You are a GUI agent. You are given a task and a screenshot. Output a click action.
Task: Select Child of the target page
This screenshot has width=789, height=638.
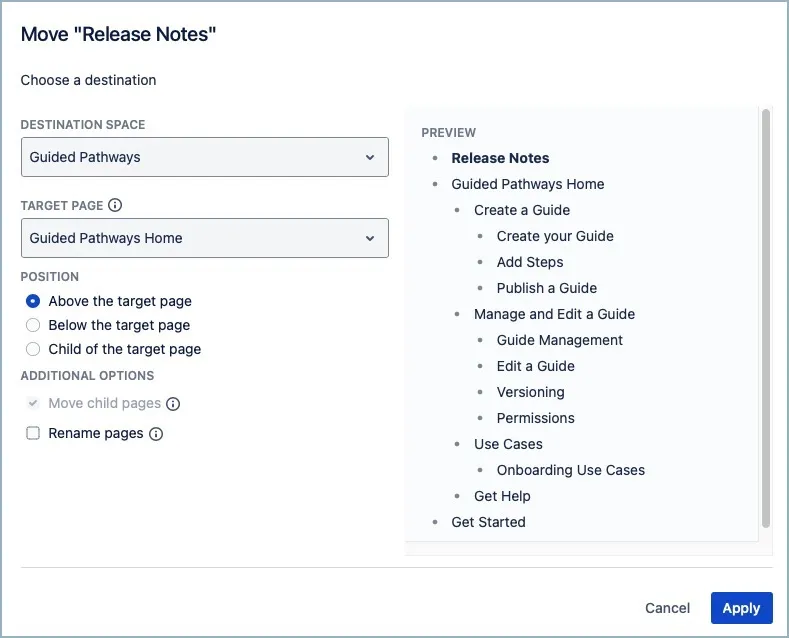[33, 349]
